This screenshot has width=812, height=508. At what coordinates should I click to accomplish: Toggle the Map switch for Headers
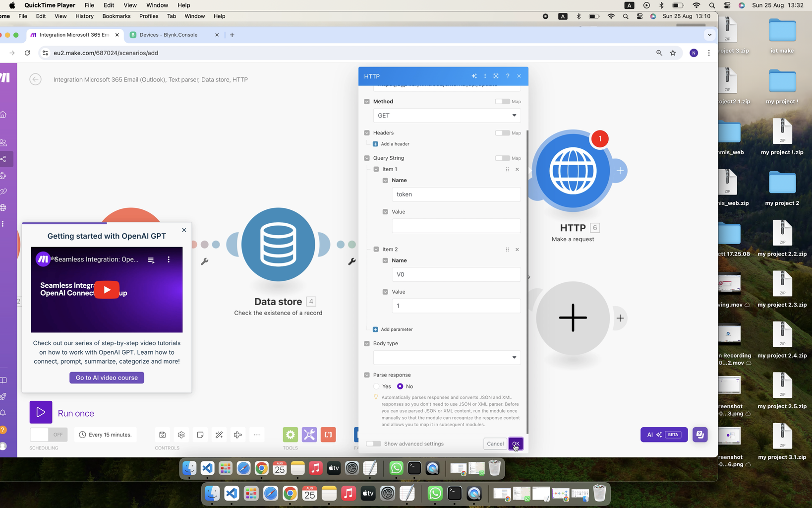[x=502, y=133]
